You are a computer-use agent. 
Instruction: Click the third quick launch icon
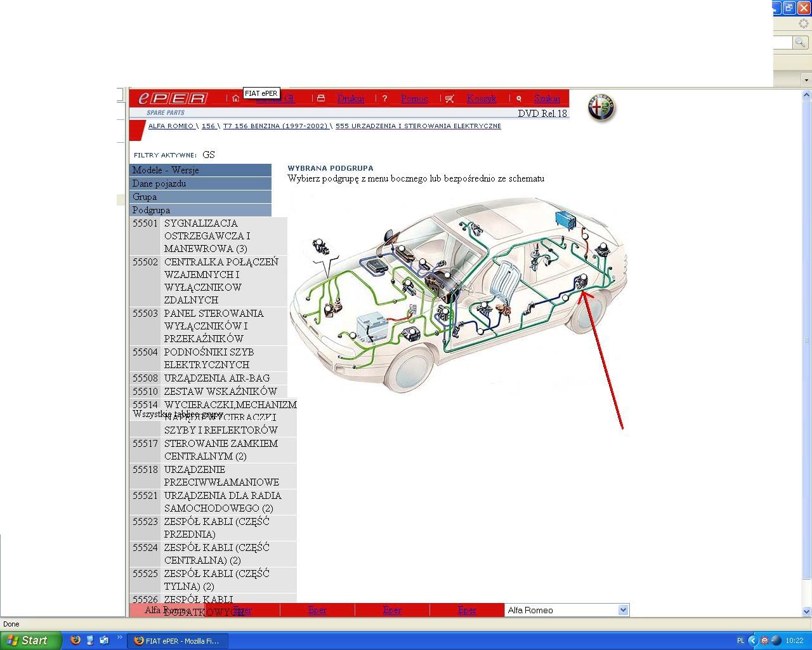(104, 640)
